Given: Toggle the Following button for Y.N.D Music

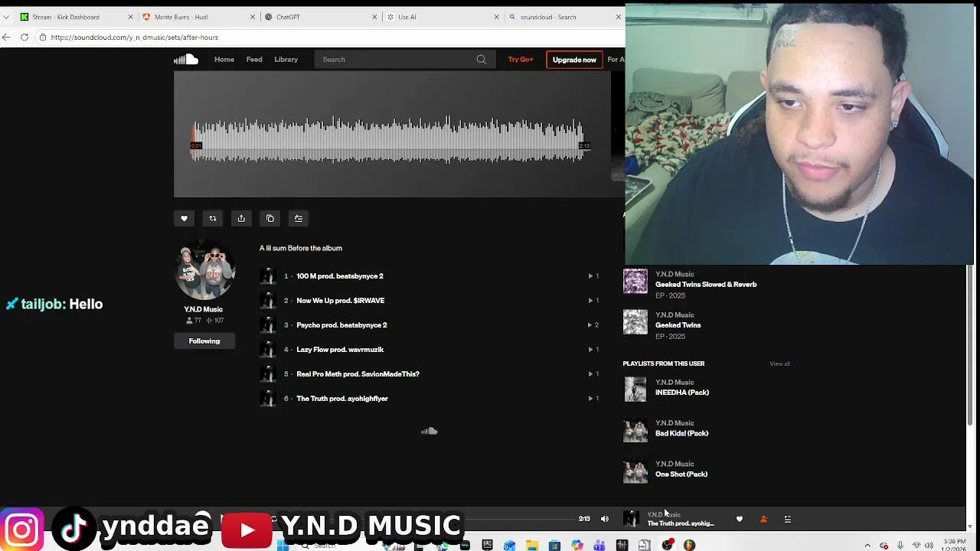Looking at the screenshot, I should point(204,341).
